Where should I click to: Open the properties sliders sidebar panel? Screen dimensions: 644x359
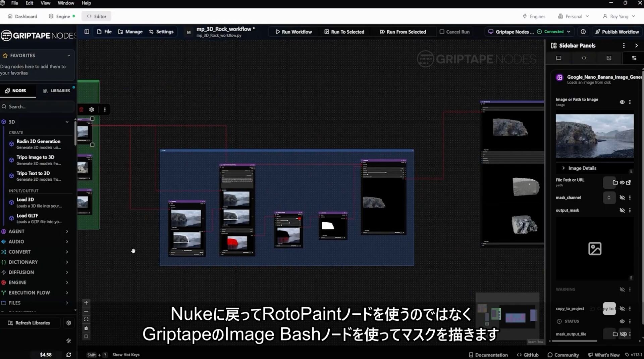634,58
